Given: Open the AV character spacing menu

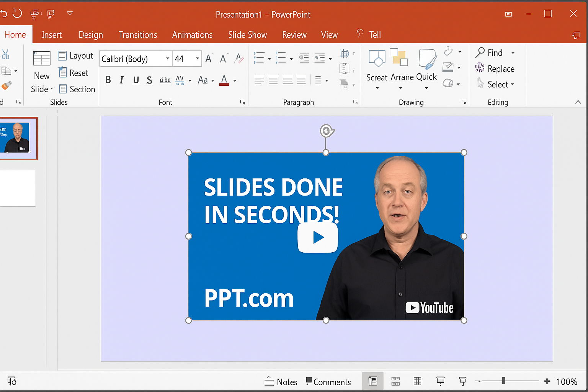Looking at the screenshot, I should coord(183,80).
